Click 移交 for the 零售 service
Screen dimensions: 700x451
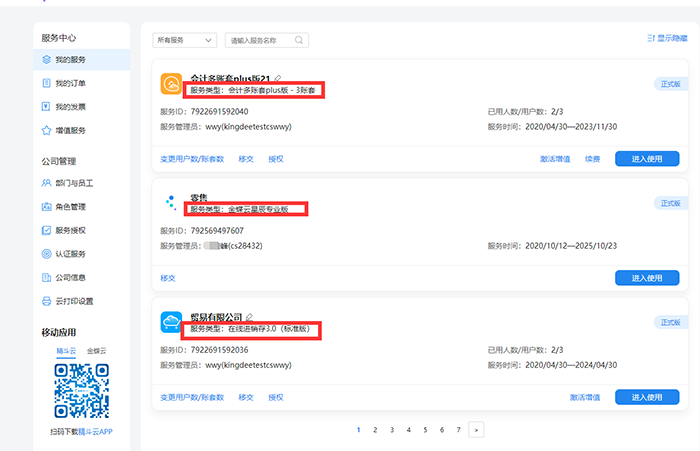(168, 278)
